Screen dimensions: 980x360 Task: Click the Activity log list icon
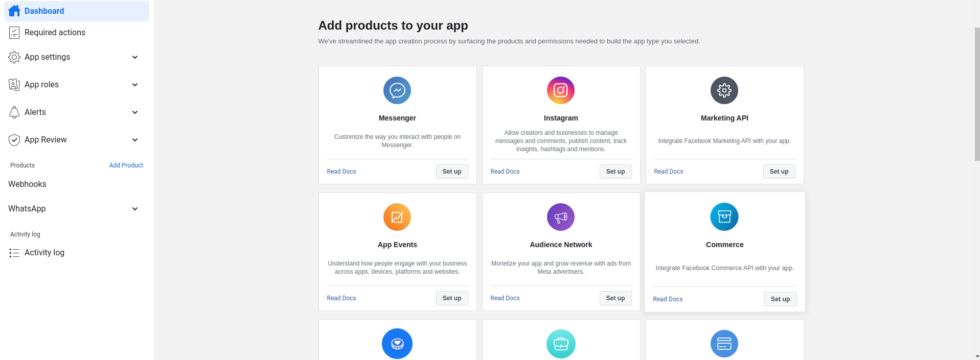tap(14, 253)
